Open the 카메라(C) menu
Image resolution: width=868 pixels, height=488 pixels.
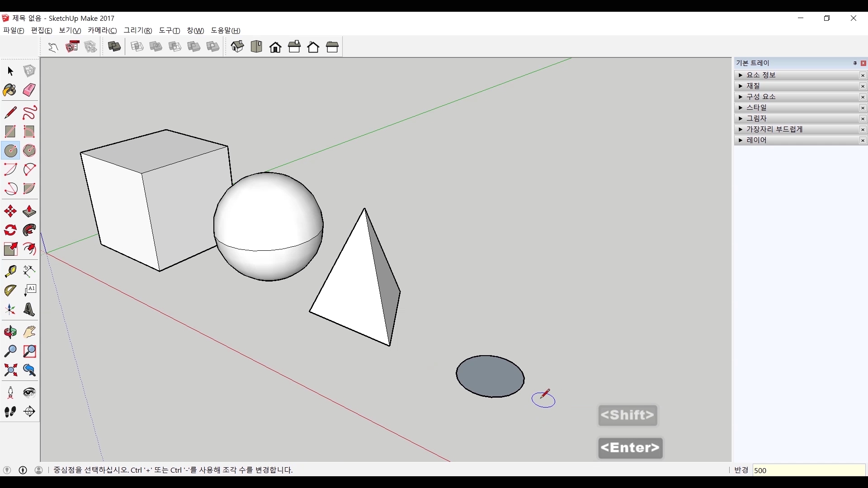tap(102, 30)
